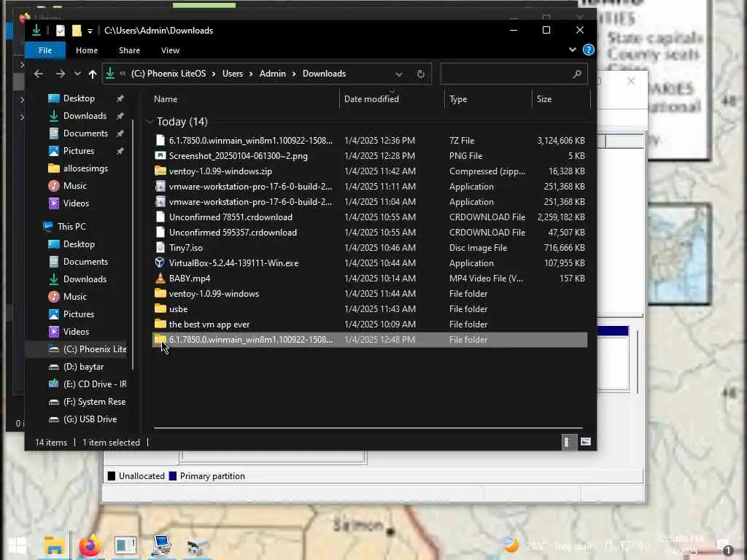The width and height of the screenshot is (747, 560).
Task: Open the taskbar notification center icon
Action: point(723,546)
